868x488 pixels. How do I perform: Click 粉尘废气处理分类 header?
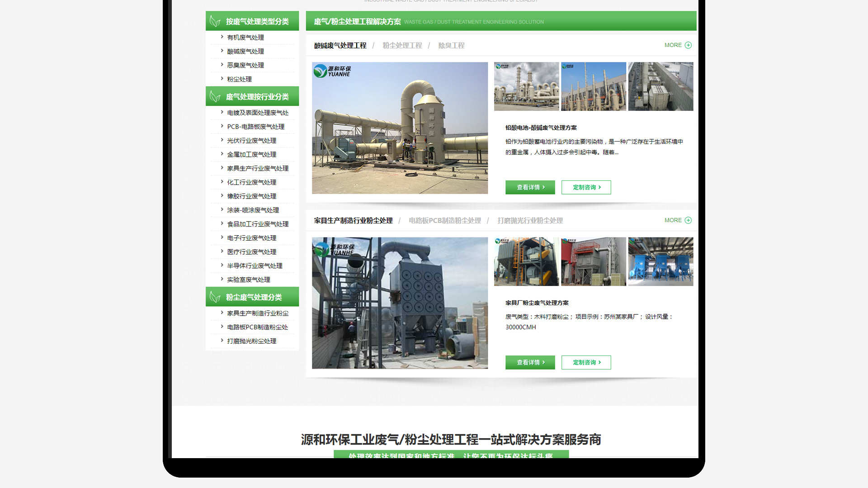click(252, 297)
